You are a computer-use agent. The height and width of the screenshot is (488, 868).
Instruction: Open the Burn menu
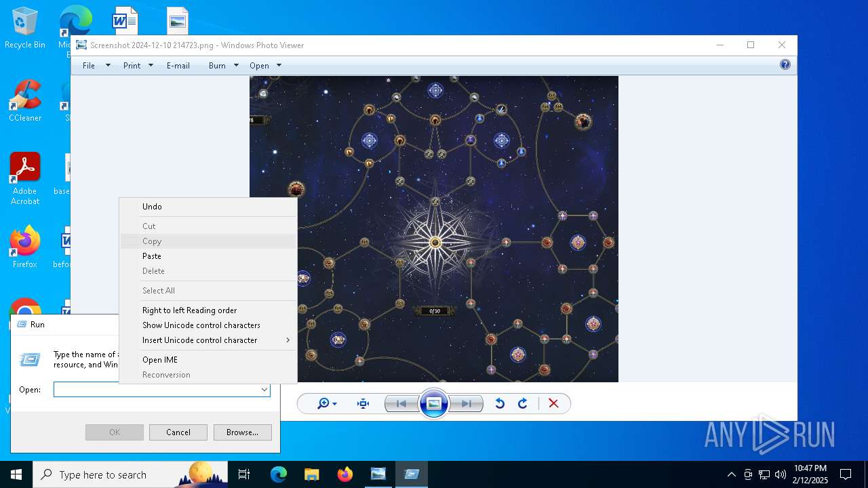tap(217, 66)
